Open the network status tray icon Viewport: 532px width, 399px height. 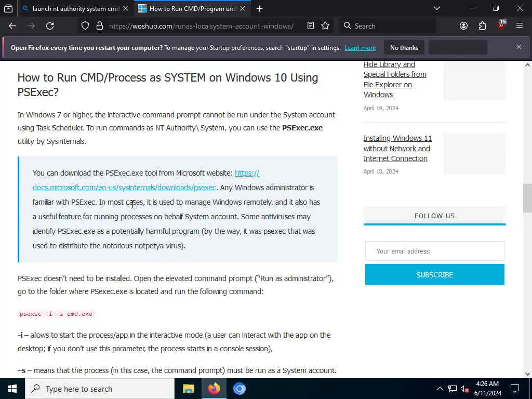tap(453, 389)
